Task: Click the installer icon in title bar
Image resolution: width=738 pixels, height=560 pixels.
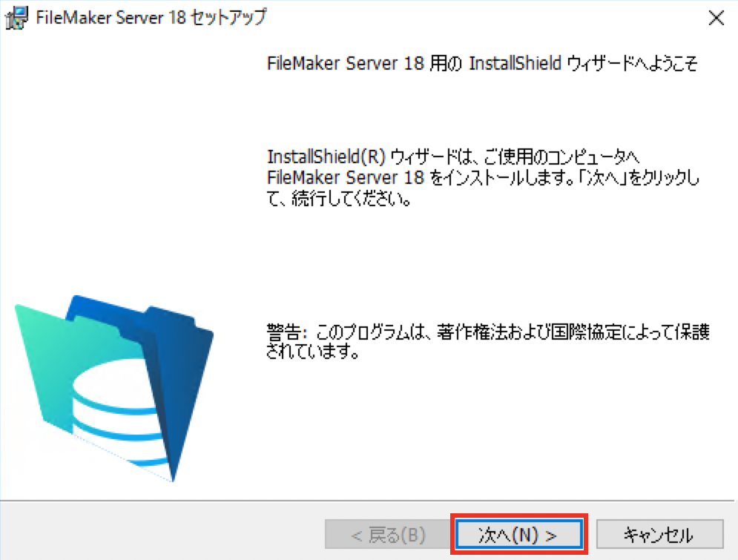Action: [x=16, y=19]
